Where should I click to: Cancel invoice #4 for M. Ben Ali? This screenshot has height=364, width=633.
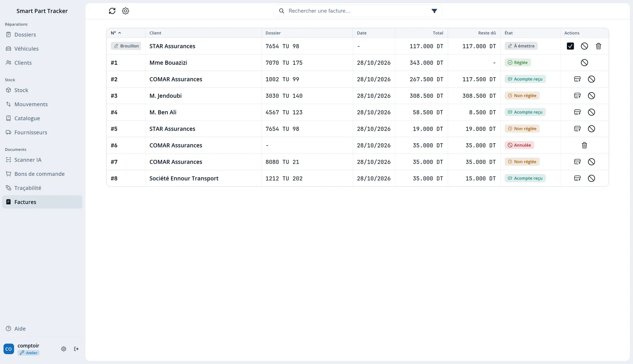(x=591, y=112)
